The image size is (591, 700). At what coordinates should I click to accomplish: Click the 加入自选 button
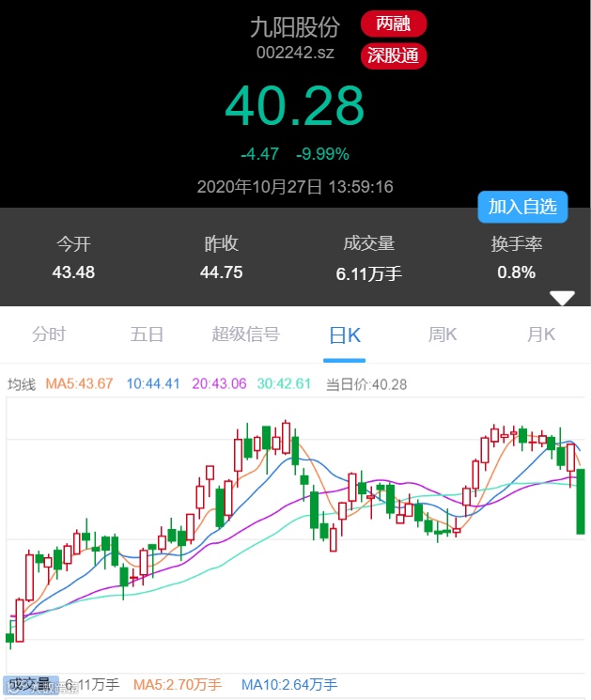[x=522, y=207]
